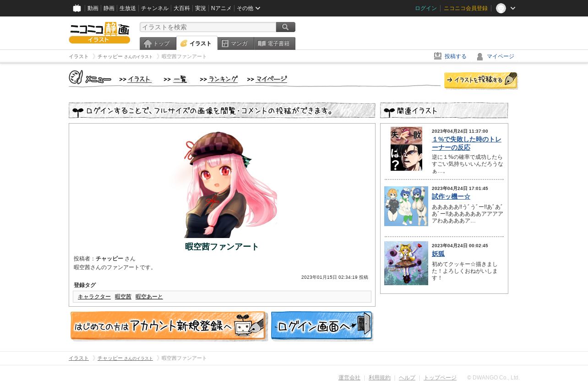
Task: Click the poster name チャッピー
Action: [x=109, y=259]
